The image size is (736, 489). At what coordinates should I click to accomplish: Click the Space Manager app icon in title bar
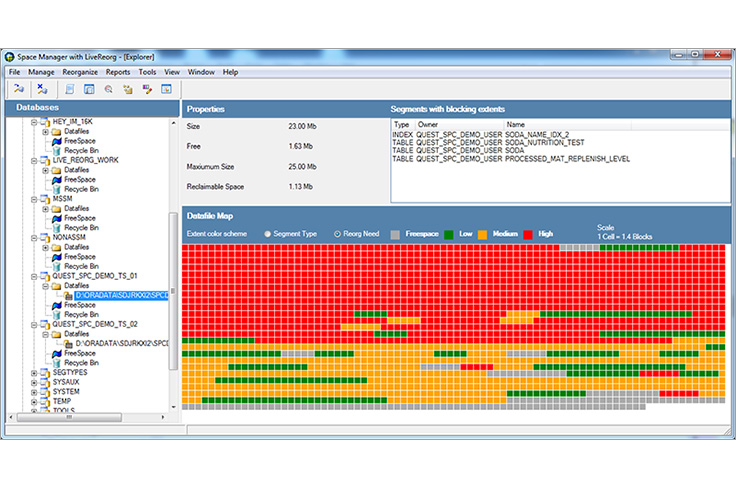[x=9, y=57]
